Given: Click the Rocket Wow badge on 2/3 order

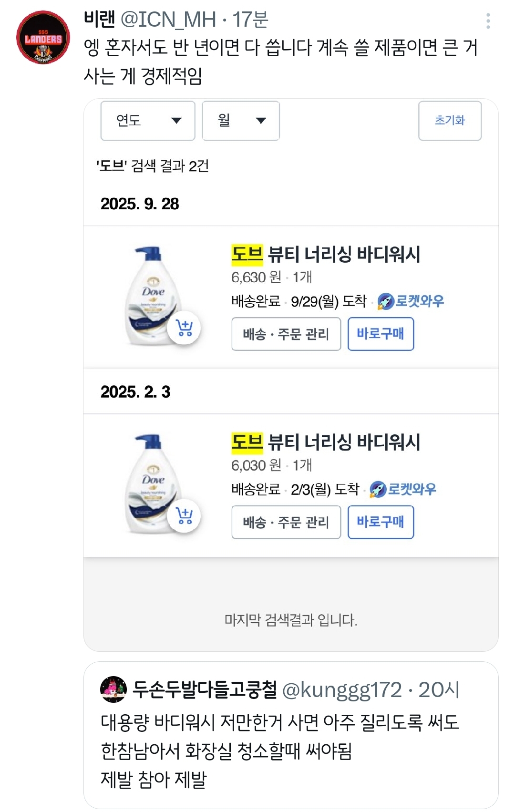Looking at the screenshot, I should point(403,489).
